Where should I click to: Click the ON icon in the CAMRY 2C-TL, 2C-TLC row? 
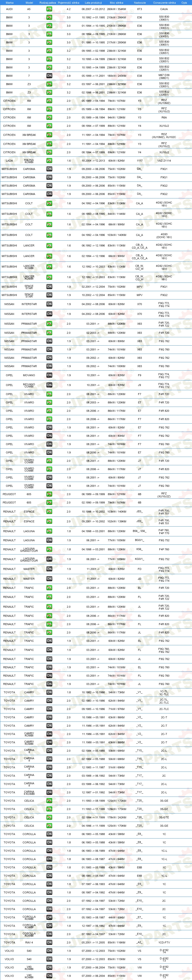coord(49,701)
